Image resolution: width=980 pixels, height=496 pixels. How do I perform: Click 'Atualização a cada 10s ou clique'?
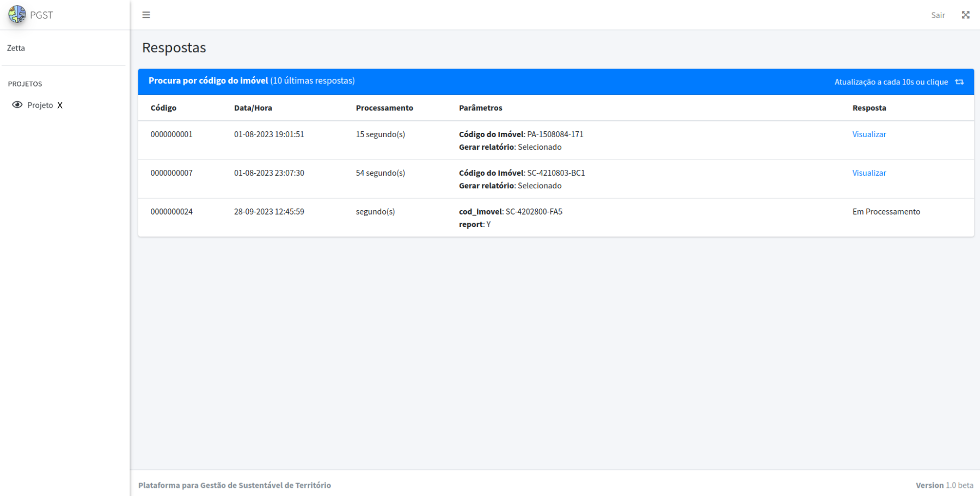point(891,82)
